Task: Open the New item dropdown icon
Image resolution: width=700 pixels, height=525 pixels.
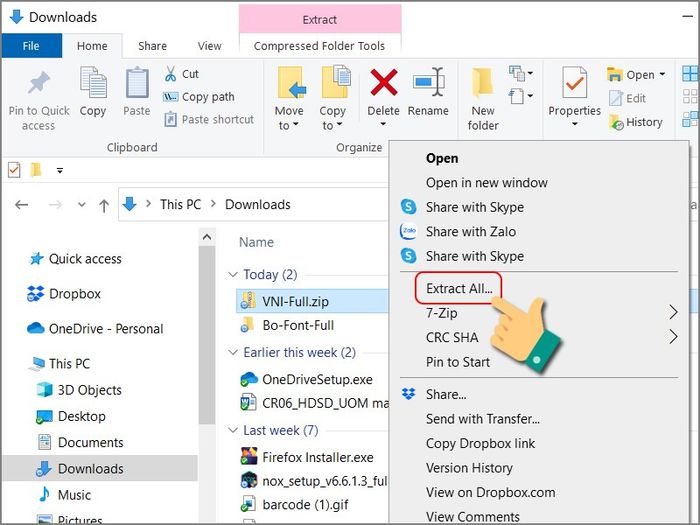Action: pyautogui.click(x=521, y=73)
